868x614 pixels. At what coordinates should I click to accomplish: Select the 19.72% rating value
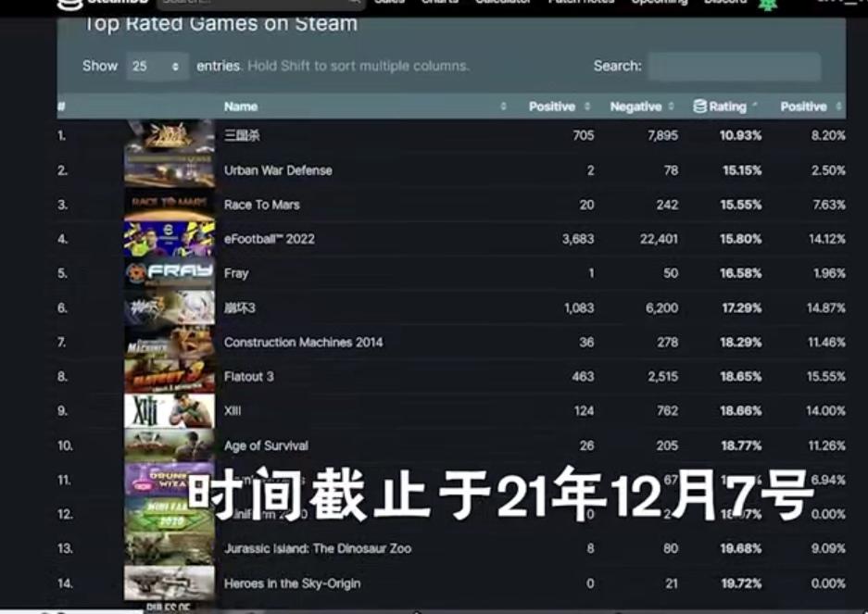coord(741,583)
